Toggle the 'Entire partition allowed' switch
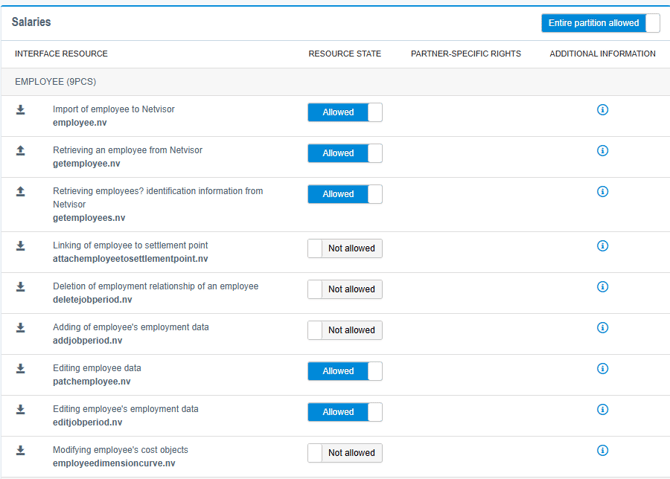Viewport: 670px width, 479px height. click(x=600, y=23)
